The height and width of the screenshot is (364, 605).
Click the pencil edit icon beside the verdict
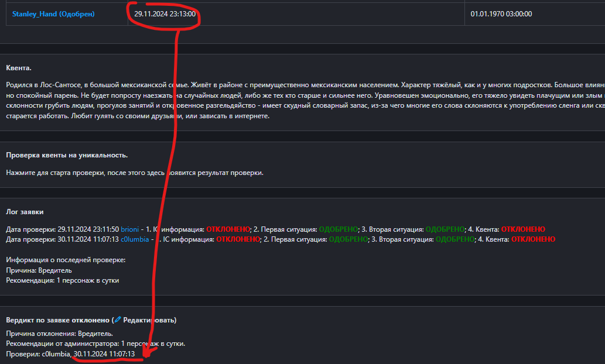click(117, 320)
